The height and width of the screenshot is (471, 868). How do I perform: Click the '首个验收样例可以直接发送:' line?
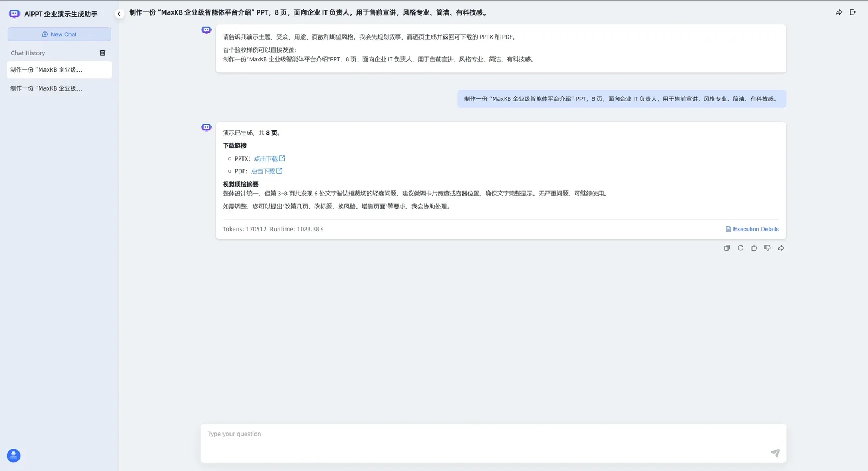click(x=260, y=50)
